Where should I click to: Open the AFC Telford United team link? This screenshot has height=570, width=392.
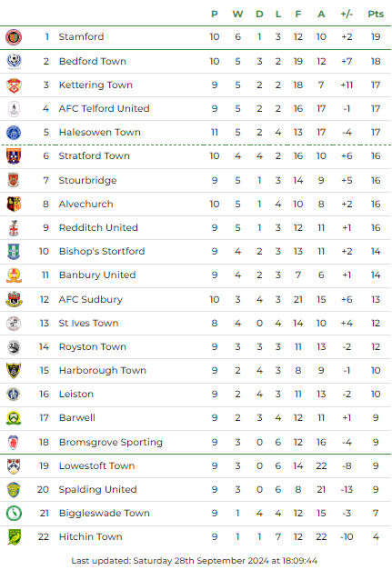pos(104,108)
